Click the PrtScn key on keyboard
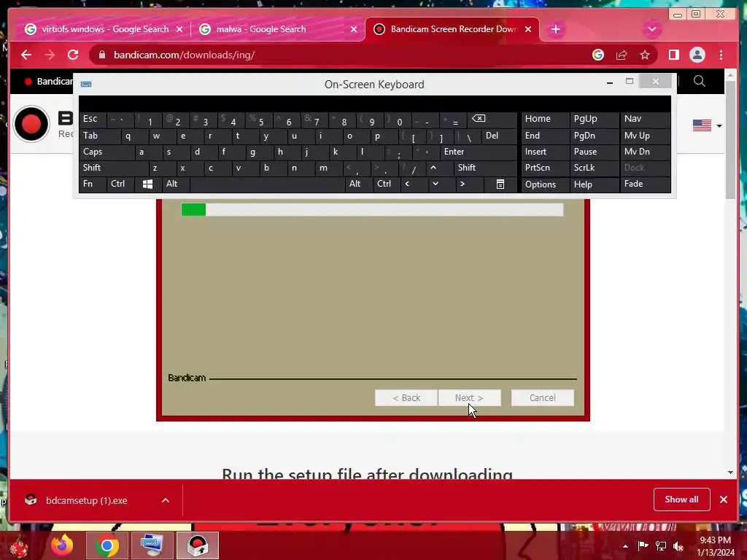747x560 pixels. [x=545, y=168]
